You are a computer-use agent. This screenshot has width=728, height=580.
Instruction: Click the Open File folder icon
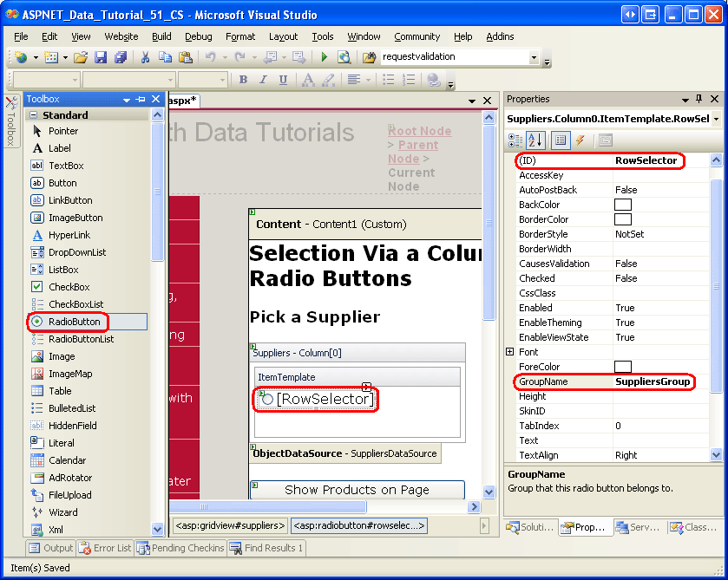pyautogui.click(x=80, y=57)
